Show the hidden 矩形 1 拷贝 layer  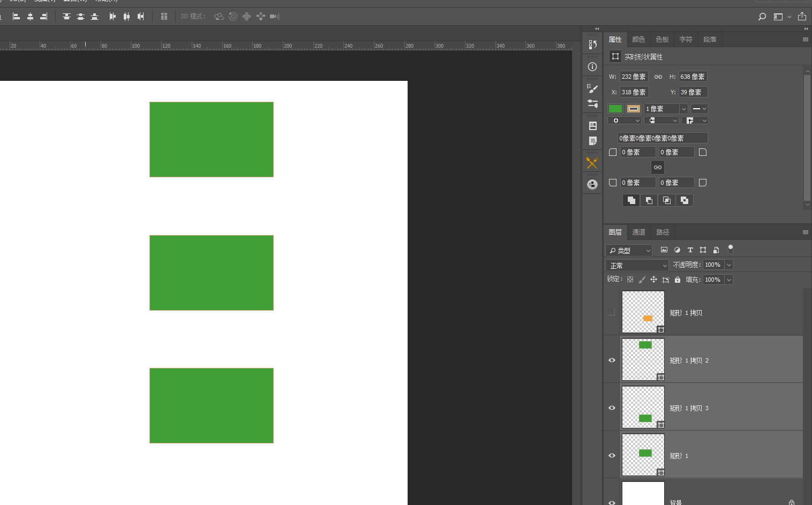(x=612, y=312)
